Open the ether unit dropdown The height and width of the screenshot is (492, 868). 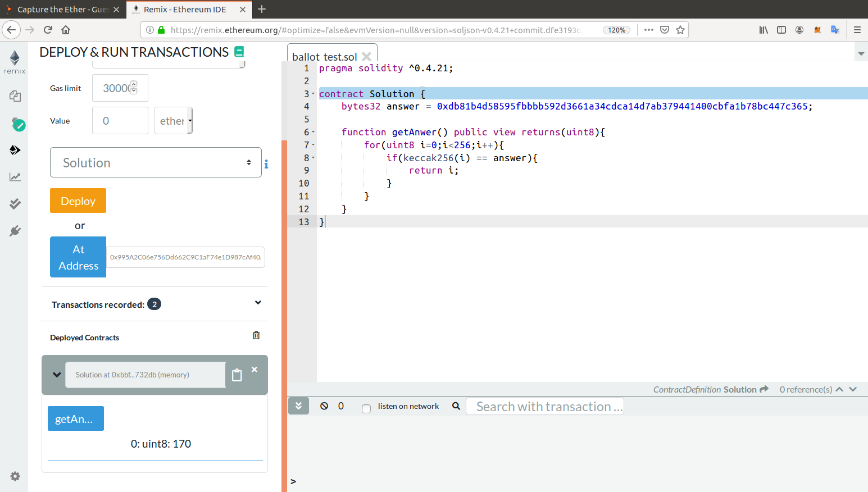pos(174,121)
